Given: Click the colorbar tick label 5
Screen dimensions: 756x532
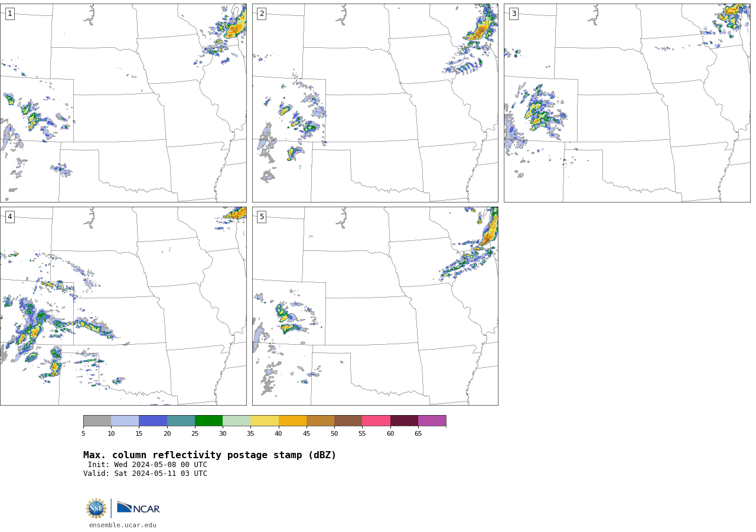Looking at the screenshot, I should coord(83,434).
